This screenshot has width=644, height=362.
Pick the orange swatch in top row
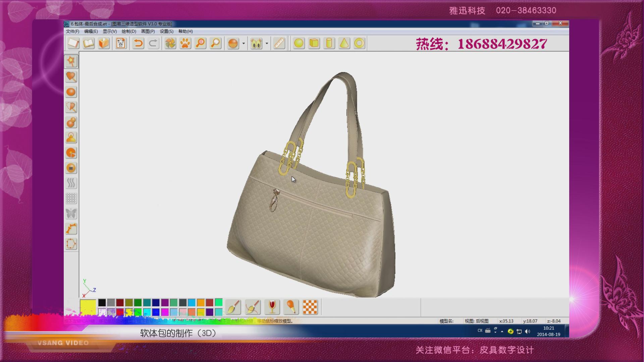pyautogui.click(x=201, y=303)
